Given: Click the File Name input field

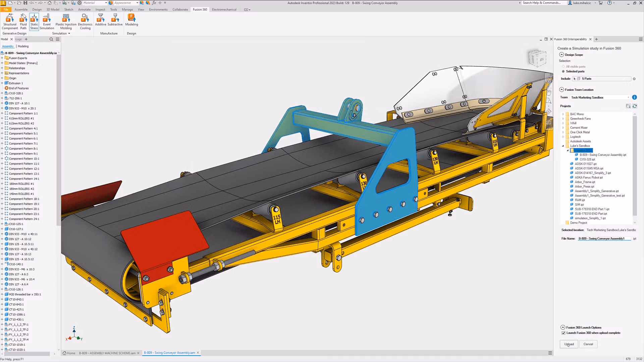Looking at the screenshot, I should pos(604,239).
